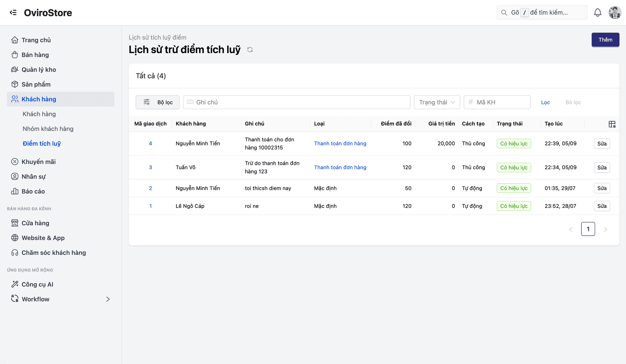
Task: Click Sửa for Lê Ngô Cáp row
Action: pos(602,206)
